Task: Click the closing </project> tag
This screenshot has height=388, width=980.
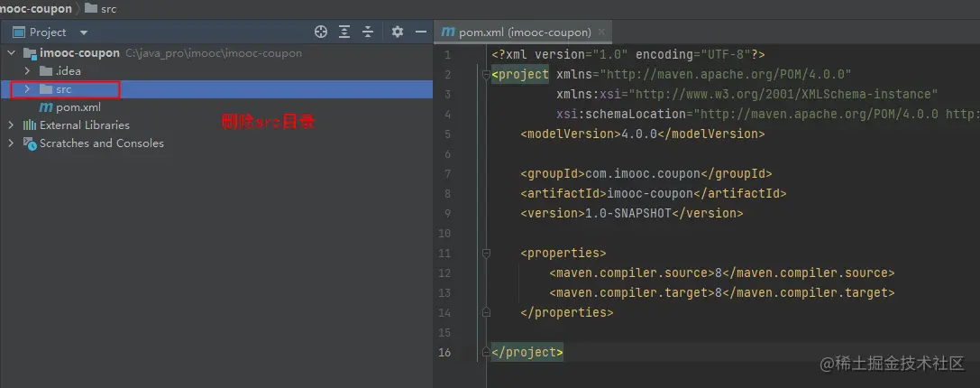Action: tap(527, 352)
